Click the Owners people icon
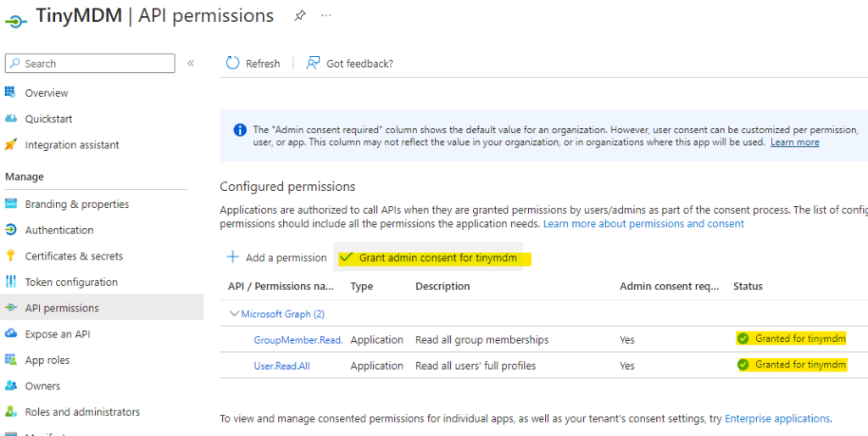Viewport: 868px width, 436px height. [10, 386]
